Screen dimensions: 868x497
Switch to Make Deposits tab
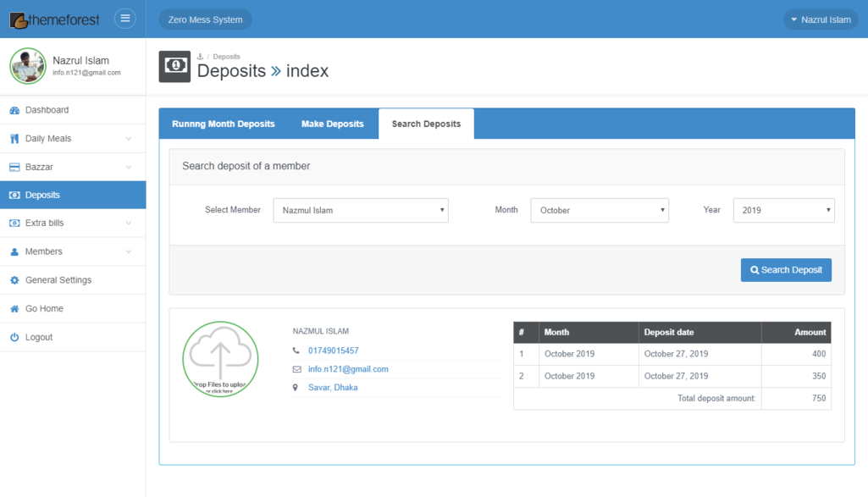coord(332,124)
